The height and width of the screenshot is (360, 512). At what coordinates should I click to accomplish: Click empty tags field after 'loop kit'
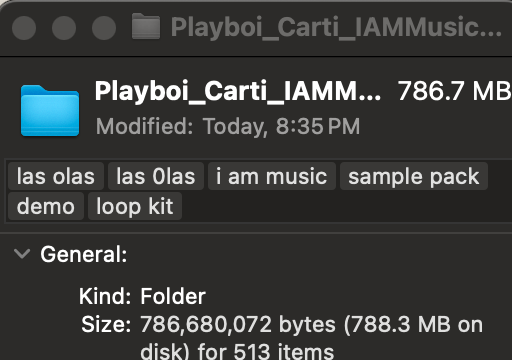pos(347,206)
